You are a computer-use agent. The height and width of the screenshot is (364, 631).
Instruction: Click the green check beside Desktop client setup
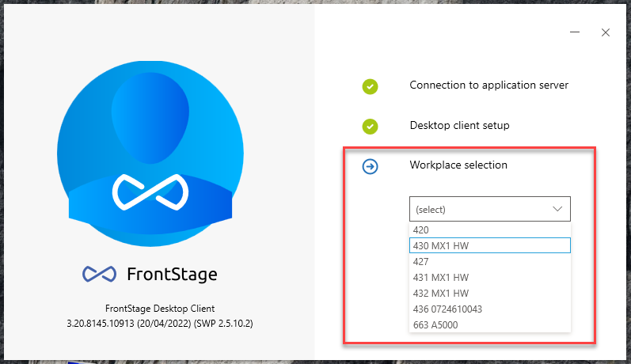370,127
